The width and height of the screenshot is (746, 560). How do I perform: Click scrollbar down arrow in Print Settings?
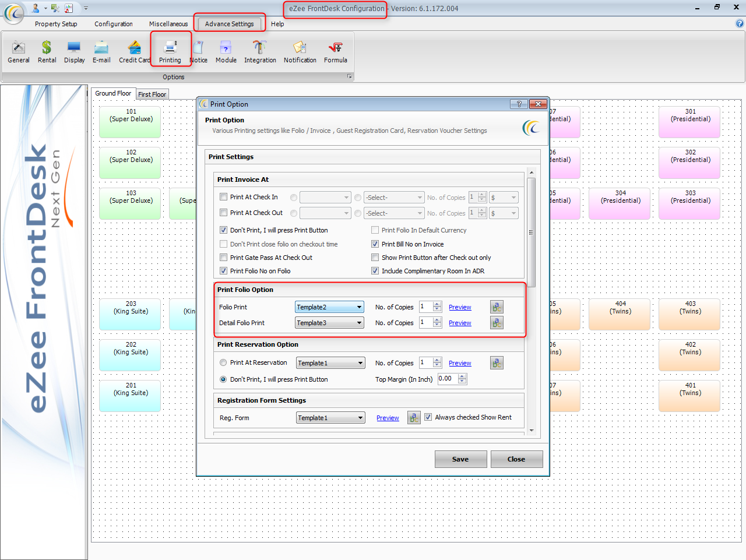[531, 431]
